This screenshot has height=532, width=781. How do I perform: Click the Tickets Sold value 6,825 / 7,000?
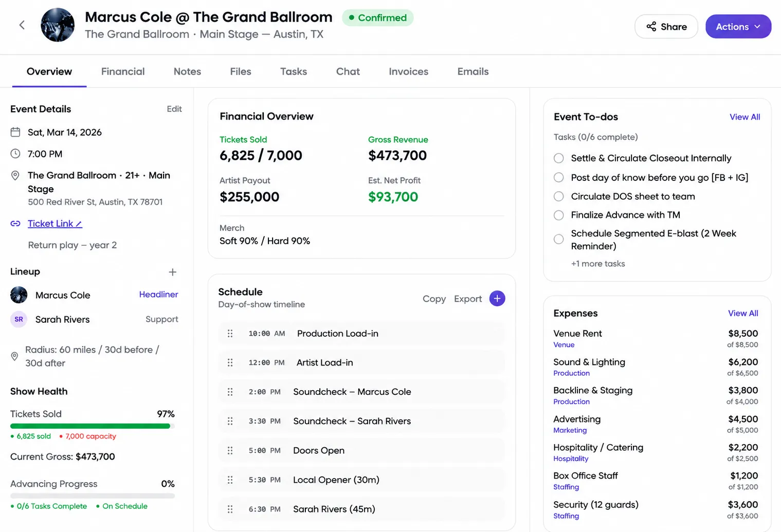(x=261, y=155)
